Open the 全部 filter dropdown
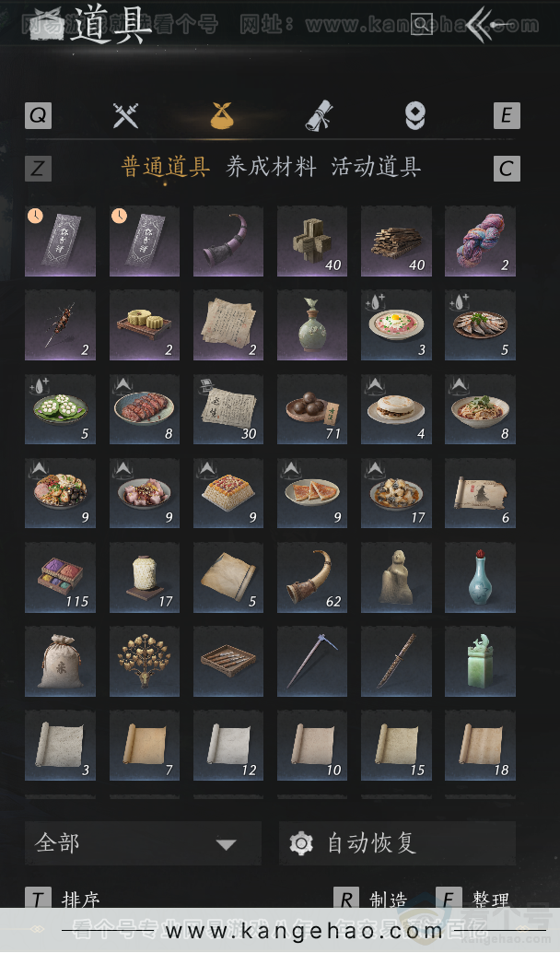Viewport: 560px width, 953px height. click(x=144, y=843)
